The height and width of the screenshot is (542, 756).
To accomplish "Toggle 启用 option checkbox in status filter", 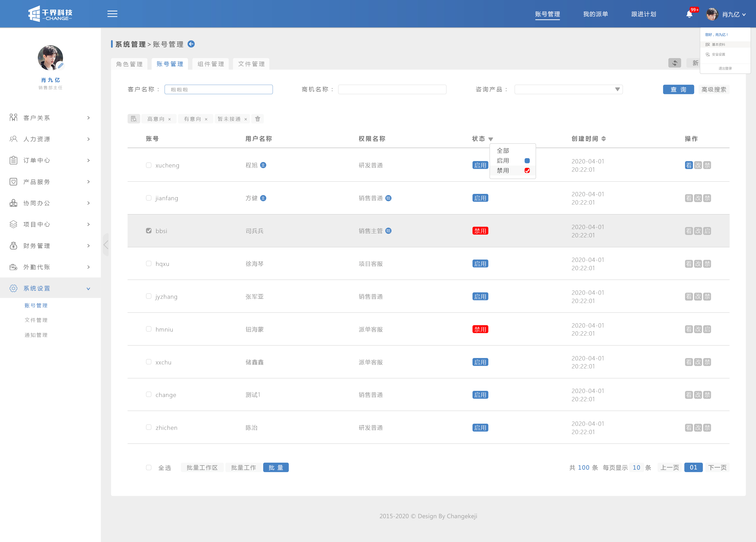I will click(527, 161).
